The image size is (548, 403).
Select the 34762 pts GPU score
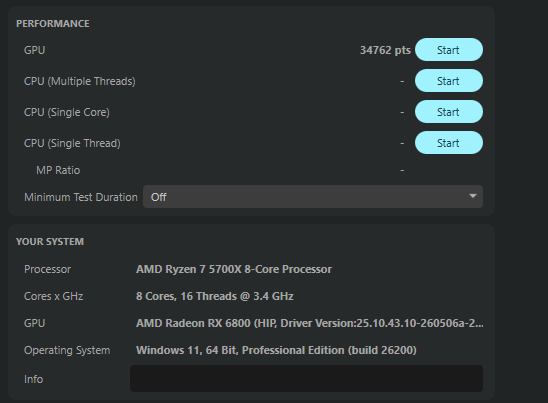tap(385, 50)
